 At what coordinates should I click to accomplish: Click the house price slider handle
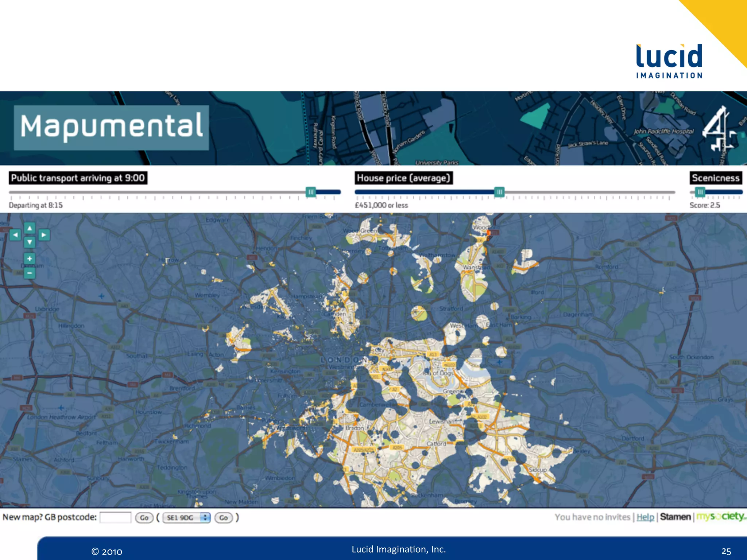499,192
